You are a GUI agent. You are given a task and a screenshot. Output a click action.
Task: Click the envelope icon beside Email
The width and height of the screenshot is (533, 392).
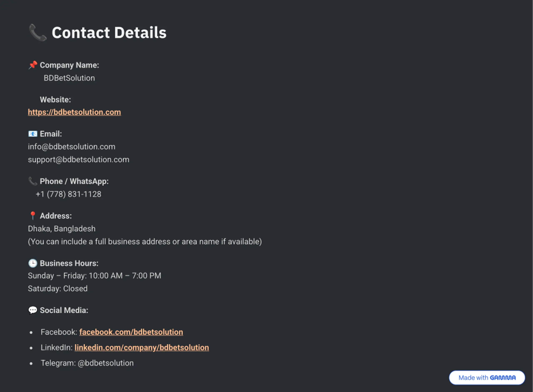(33, 134)
